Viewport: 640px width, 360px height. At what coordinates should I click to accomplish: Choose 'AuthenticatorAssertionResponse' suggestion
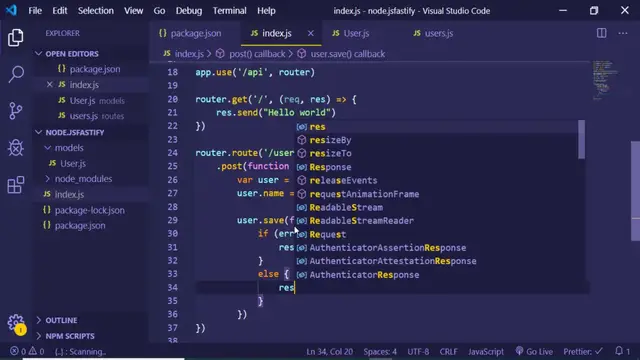(436, 248)
